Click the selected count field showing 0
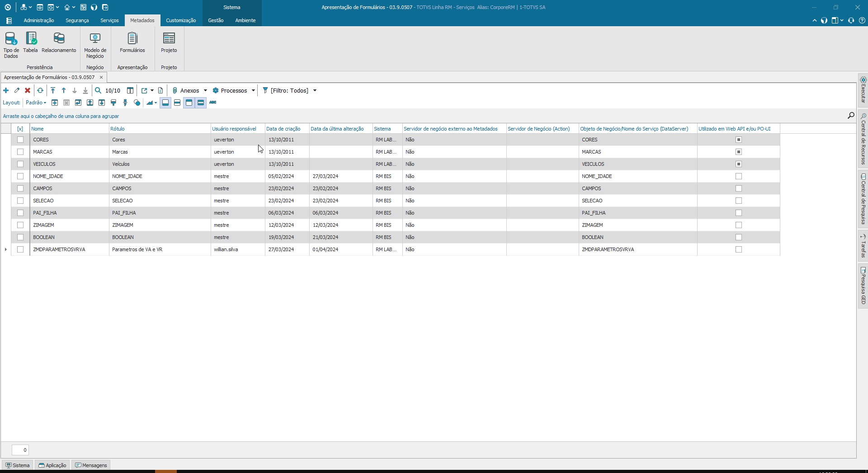Viewport: 868px width, 473px height. click(20, 450)
